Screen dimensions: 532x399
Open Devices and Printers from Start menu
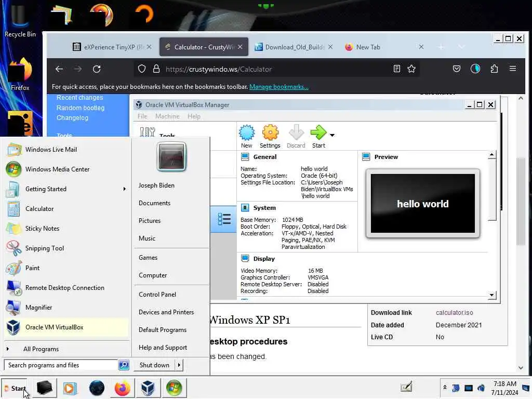[166, 312]
